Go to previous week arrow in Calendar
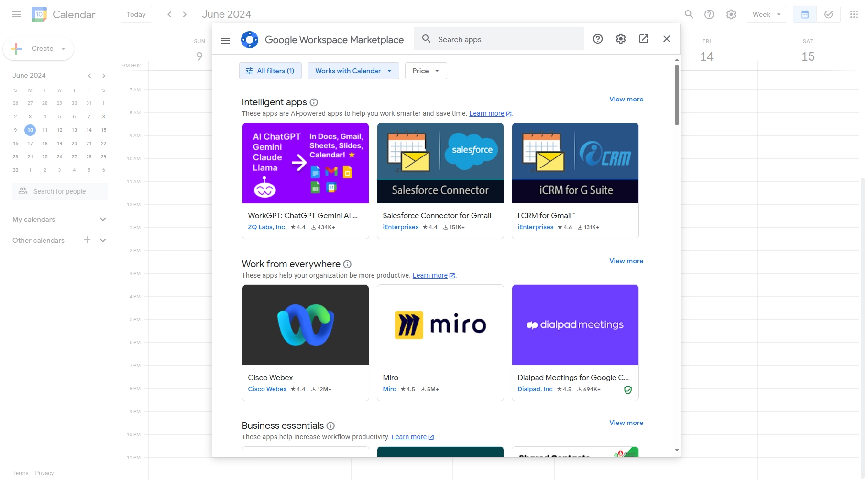The height and width of the screenshot is (480, 868). click(169, 14)
